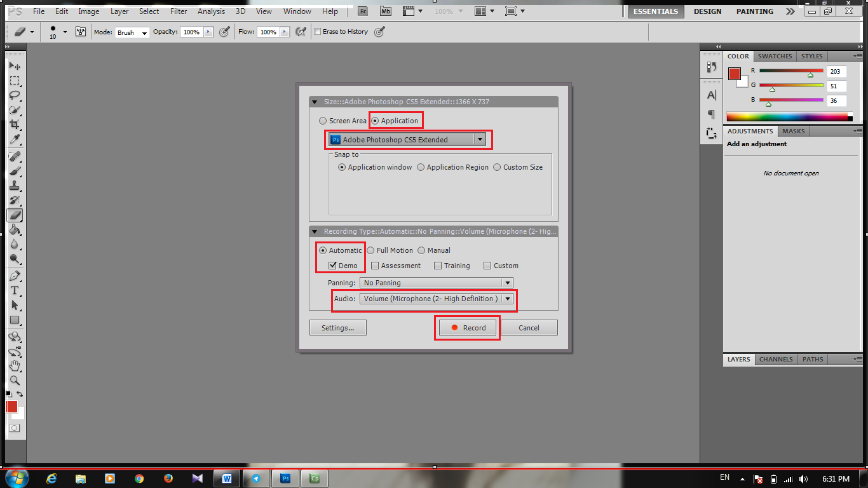Select Manual recording type

pos(421,250)
